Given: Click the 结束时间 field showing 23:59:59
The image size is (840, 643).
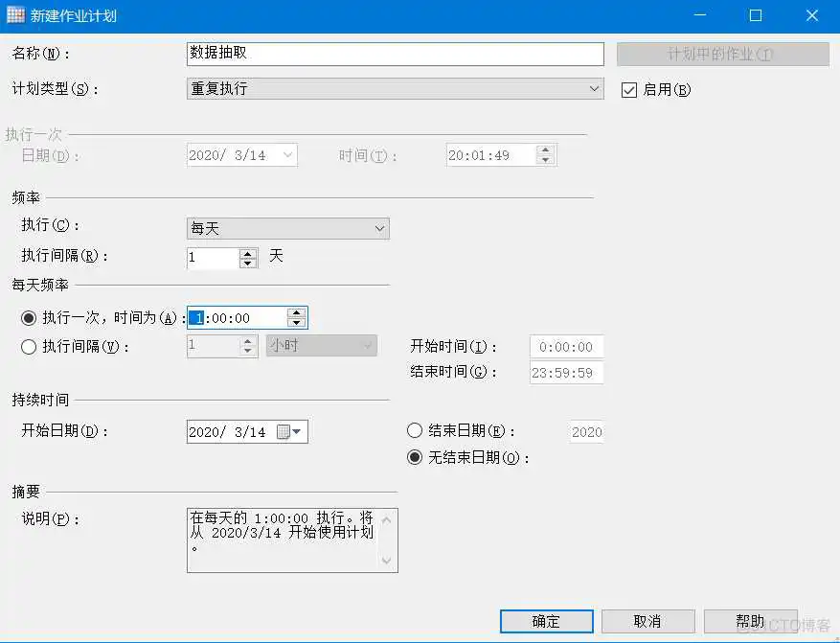Looking at the screenshot, I should click(565, 373).
